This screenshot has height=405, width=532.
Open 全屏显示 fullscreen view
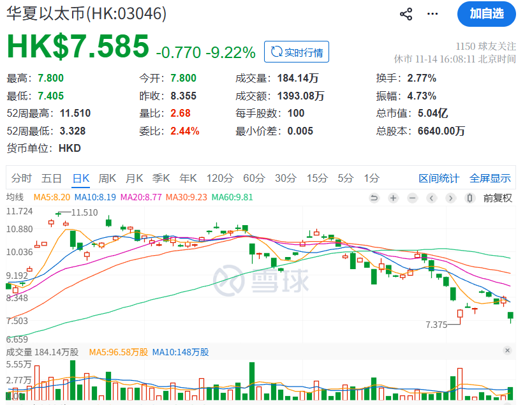point(490,178)
